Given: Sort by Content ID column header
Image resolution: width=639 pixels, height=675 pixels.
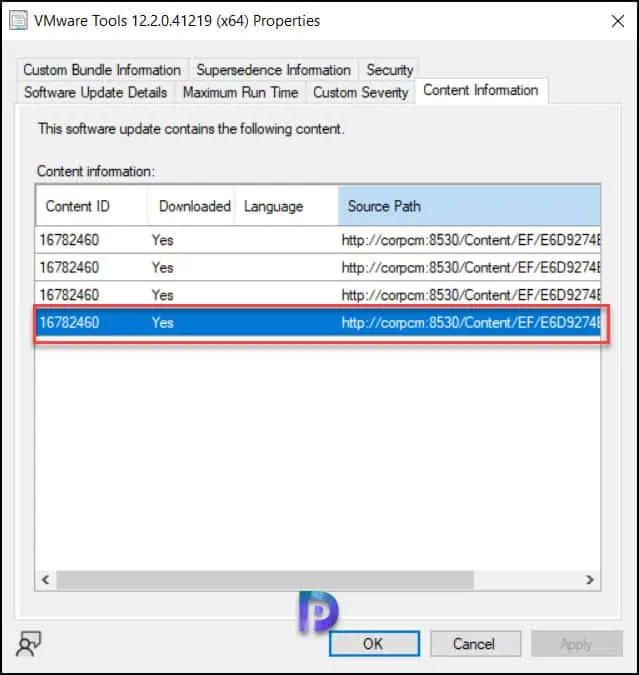Looking at the screenshot, I should 91,206.
